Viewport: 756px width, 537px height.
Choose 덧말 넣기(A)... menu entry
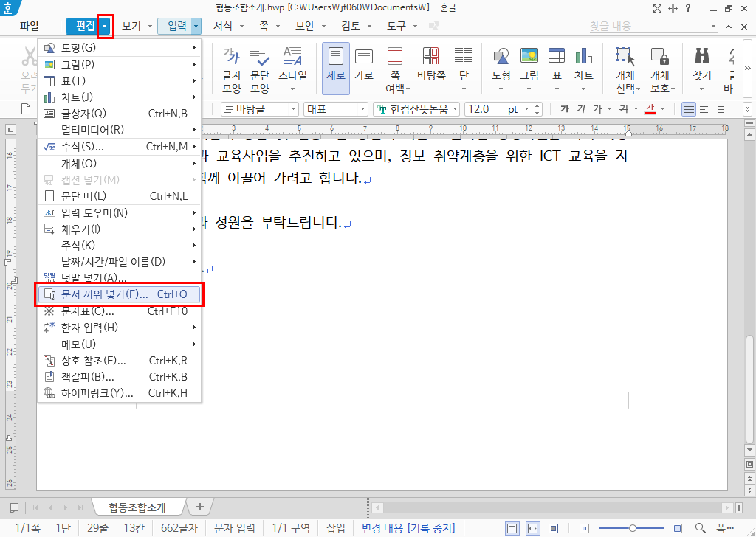[119, 278]
